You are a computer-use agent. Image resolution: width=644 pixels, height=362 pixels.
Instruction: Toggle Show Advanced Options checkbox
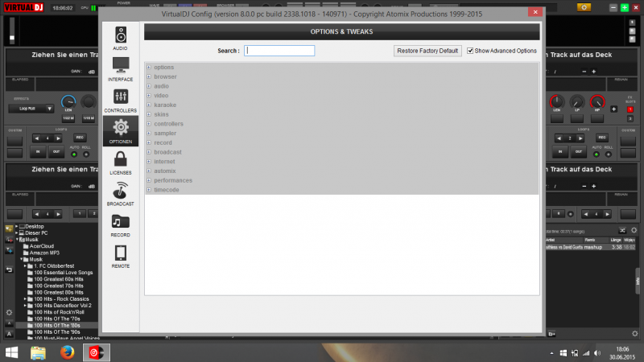coord(470,51)
